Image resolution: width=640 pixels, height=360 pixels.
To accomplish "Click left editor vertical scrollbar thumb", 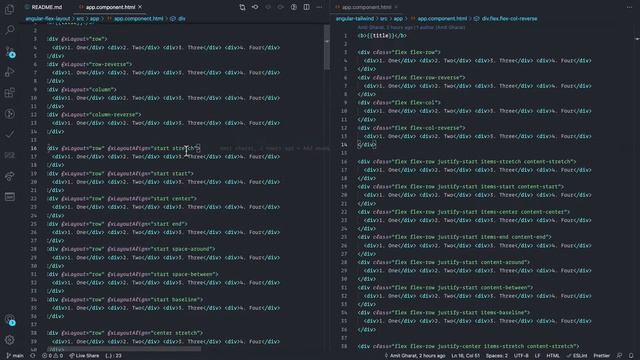I will (327, 47).
